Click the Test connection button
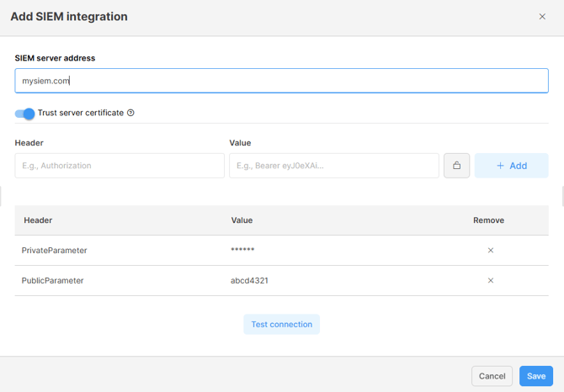This screenshot has width=564, height=392. point(281,325)
